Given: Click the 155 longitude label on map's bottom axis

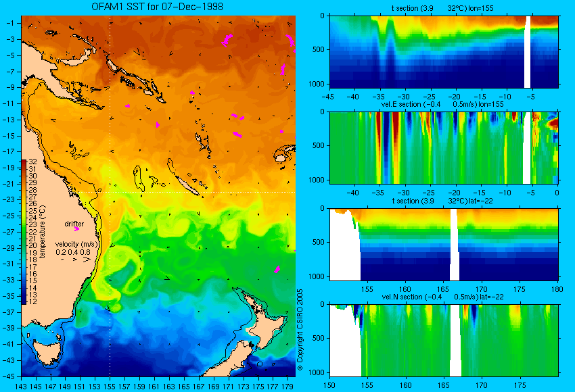Looking at the screenshot, I should [x=110, y=386].
